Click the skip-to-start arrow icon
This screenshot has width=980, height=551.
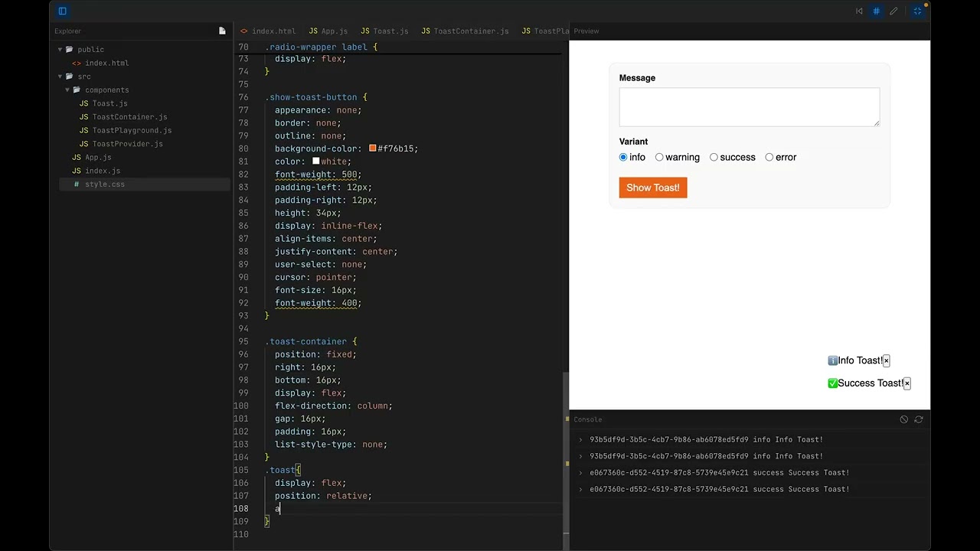(x=859, y=11)
